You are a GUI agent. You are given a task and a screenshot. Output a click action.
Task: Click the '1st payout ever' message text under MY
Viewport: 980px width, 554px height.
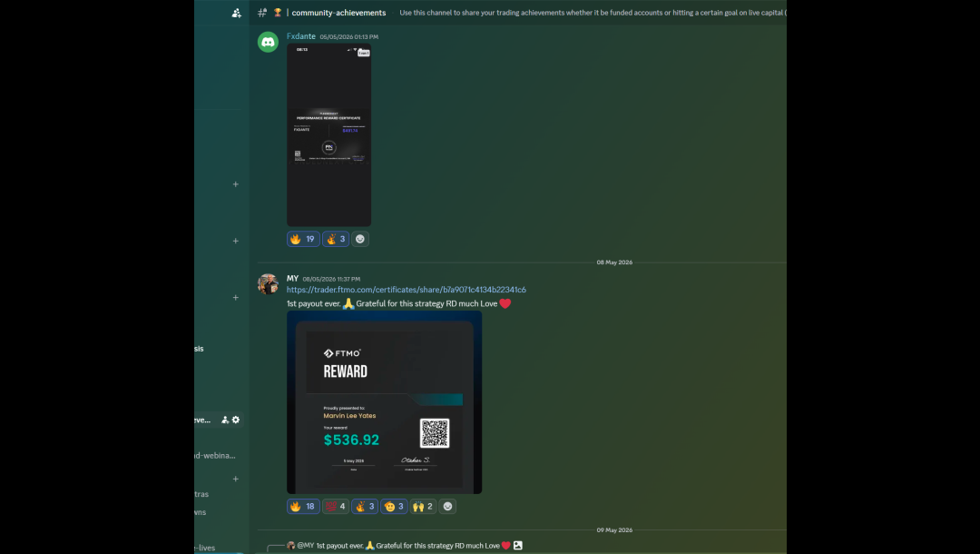(x=398, y=304)
